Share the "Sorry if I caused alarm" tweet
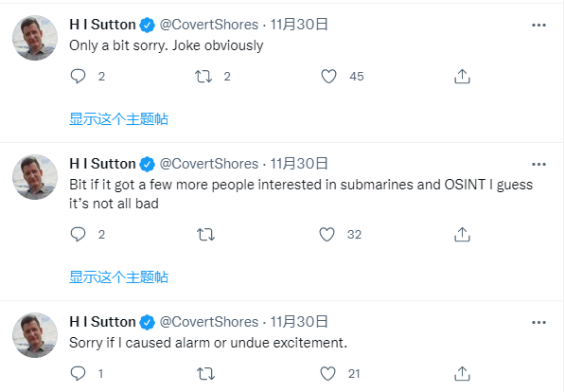Screen dimensions: 565x392 462,374
